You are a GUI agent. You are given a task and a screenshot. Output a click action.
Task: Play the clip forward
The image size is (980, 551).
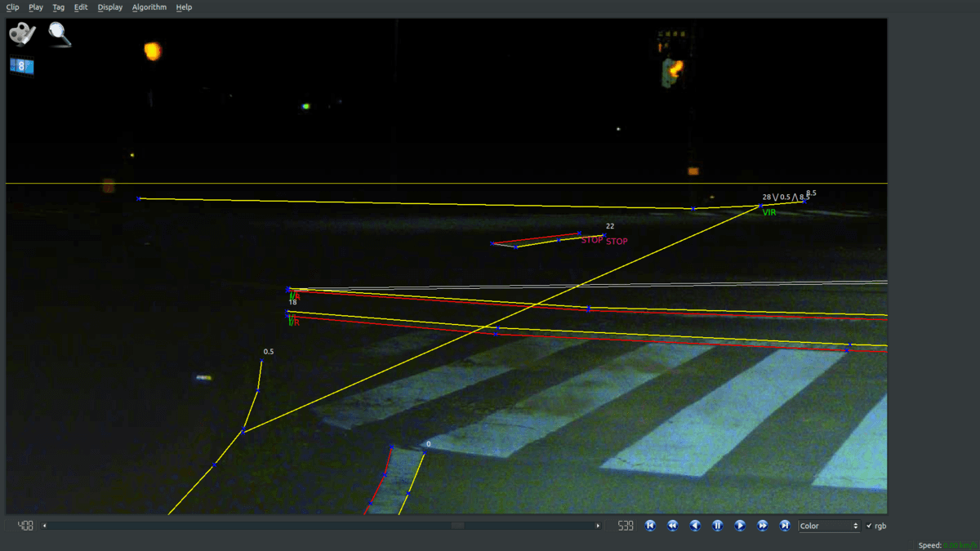(x=740, y=526)
